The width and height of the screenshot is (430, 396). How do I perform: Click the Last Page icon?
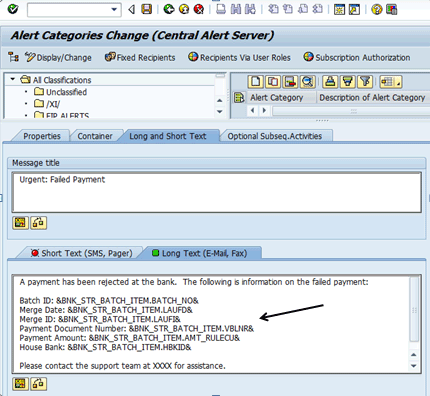click(318, 9)
